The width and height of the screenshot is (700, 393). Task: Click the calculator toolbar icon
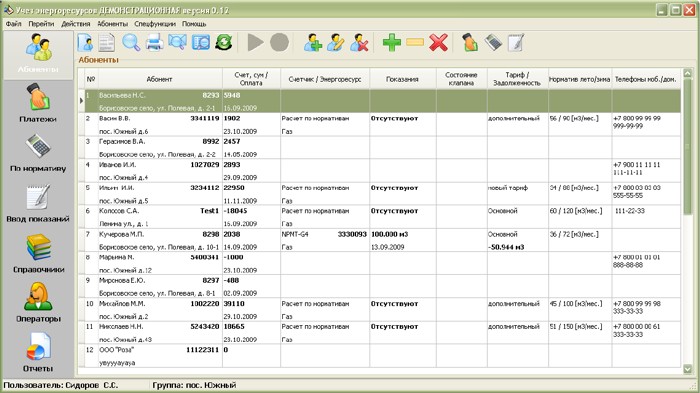click(x=493, y=43)
